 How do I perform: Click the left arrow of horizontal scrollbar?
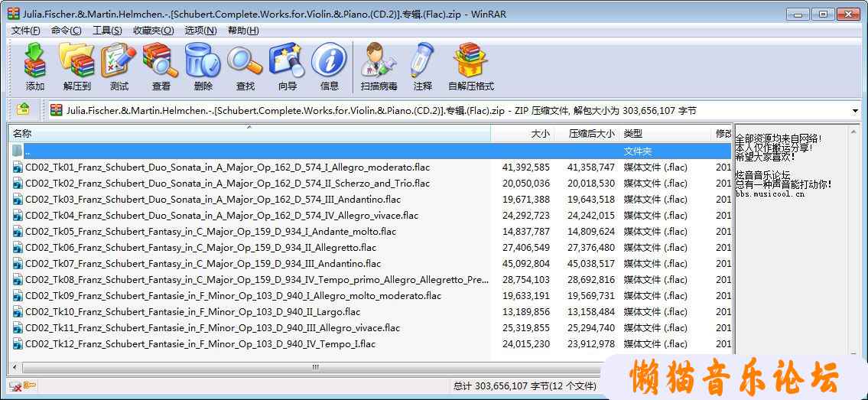pyautogui.click(x=15, y=367)
